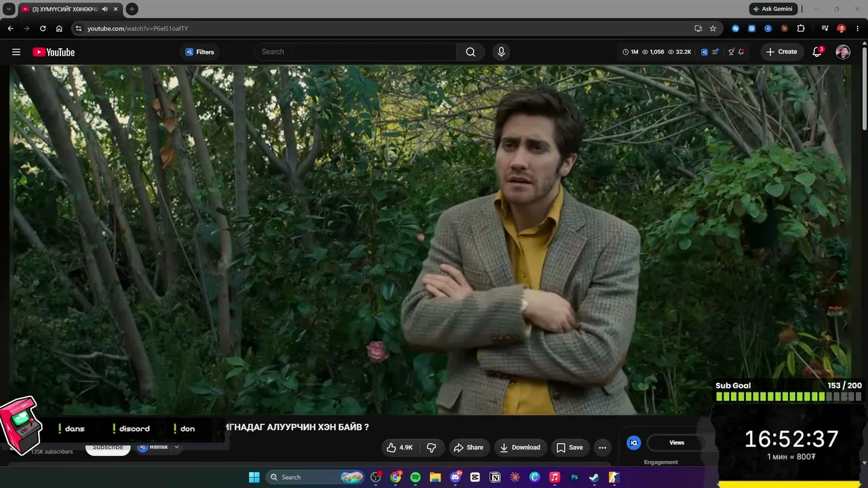
Task: Click the install app icon in the address bar
Action: tap(698, 28)
